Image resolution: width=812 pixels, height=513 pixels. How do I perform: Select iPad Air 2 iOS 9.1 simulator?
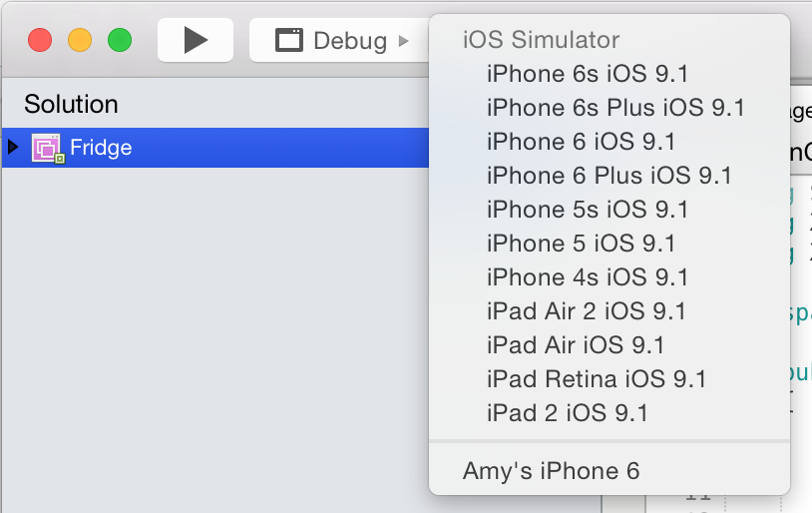pos(609,311)
